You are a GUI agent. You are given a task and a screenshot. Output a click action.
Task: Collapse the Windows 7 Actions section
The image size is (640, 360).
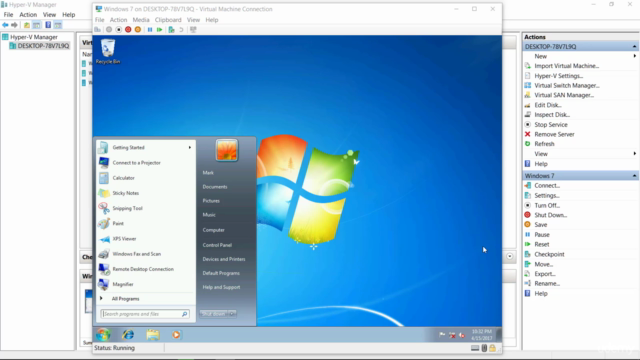[634, 176]
